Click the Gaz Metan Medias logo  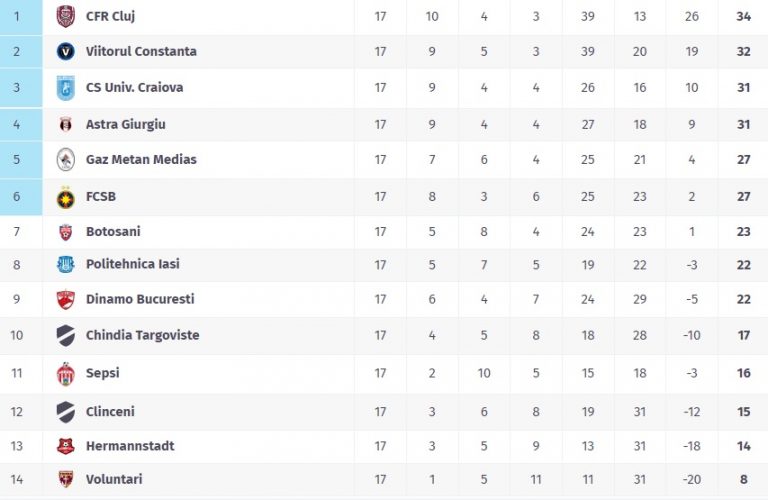tap(66, 160)
